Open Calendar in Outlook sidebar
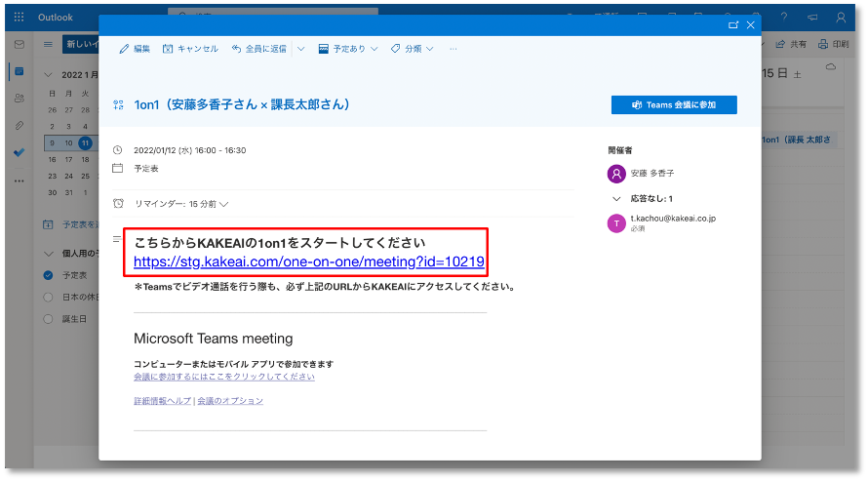Image resolution: width=868 pixels, height=482 pixels. (20, 71)
